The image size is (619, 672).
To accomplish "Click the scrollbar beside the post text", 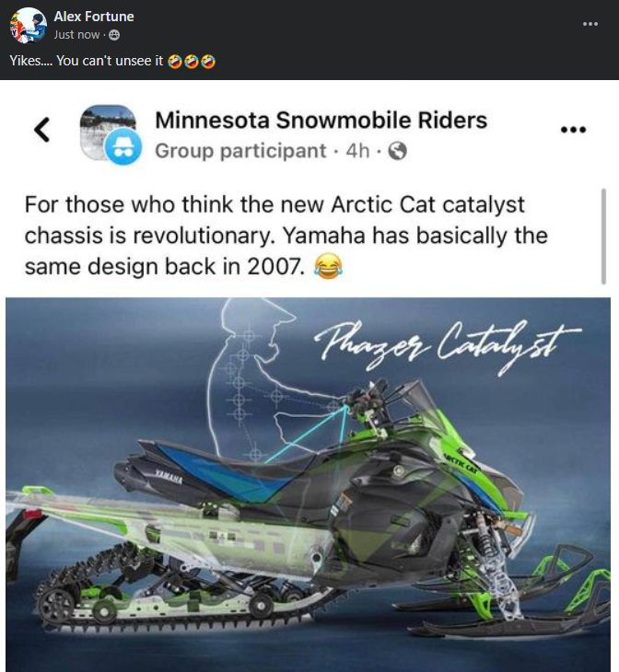I will pos(603,236).
